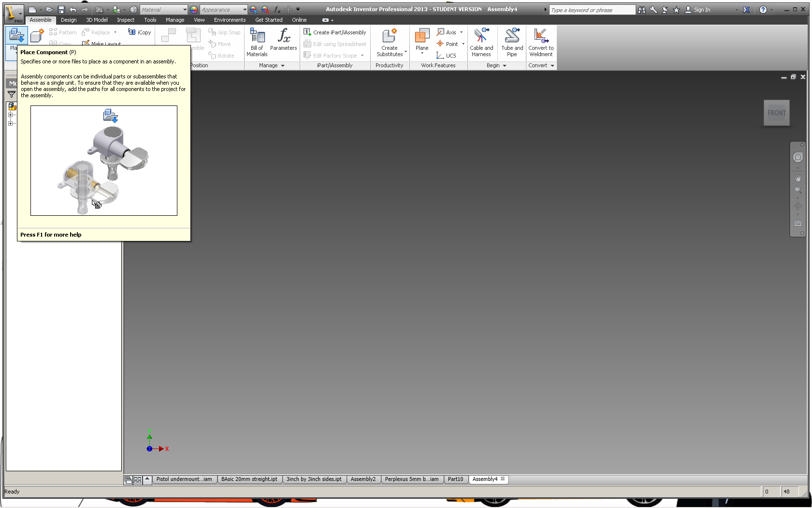
Task: Switch to the Design ribbon tab
Action: (x=69, y=20)
